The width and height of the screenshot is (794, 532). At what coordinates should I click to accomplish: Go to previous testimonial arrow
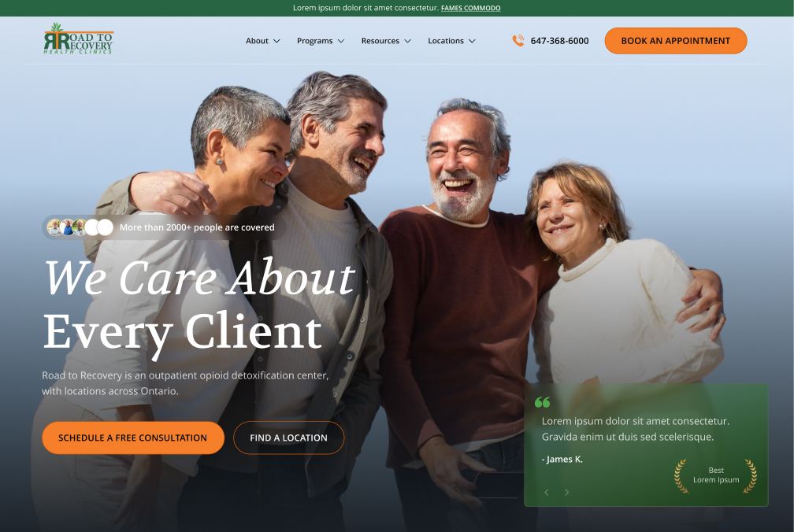[x=547, y=492]
